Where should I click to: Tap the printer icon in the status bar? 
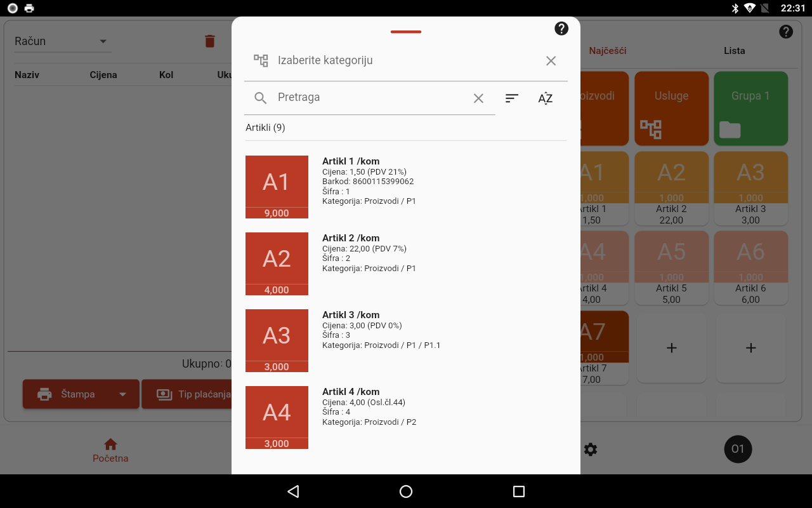click(x=29, y=8)
